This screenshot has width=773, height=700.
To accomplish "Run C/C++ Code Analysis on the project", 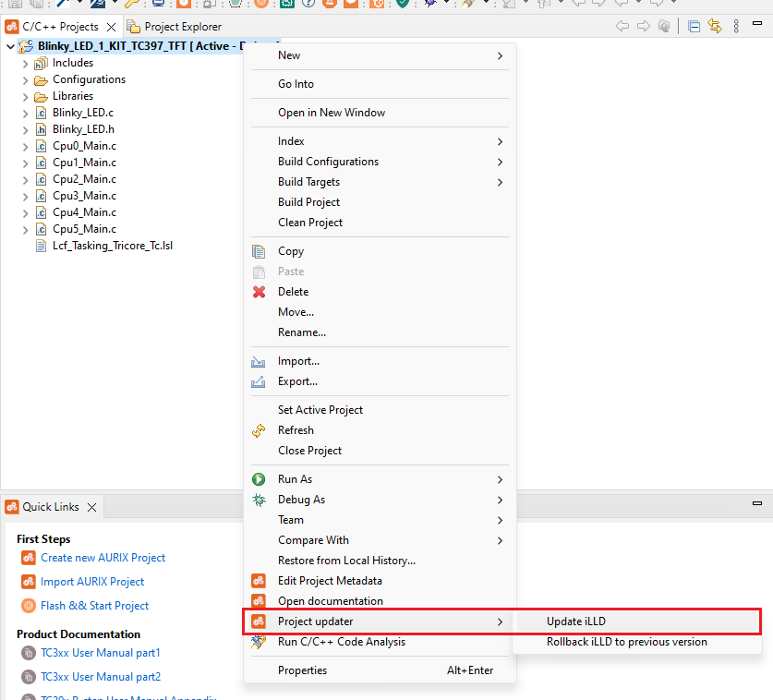I will coord(341,642).
